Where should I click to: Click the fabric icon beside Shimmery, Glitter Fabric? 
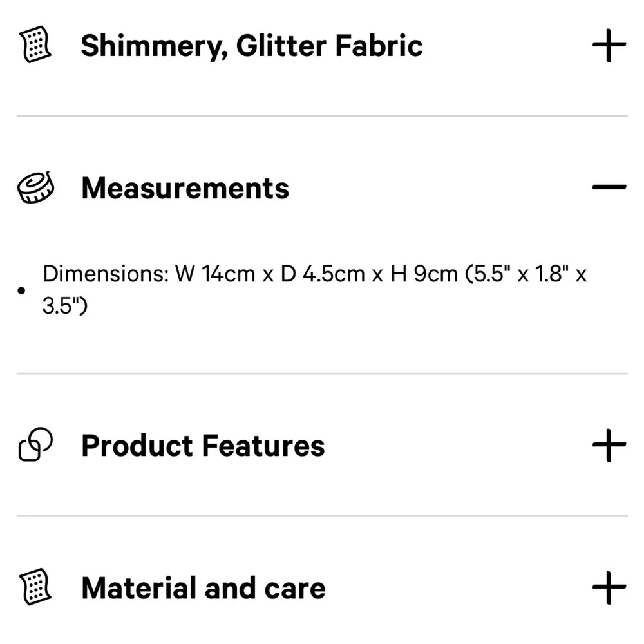[x=35, y=45]
